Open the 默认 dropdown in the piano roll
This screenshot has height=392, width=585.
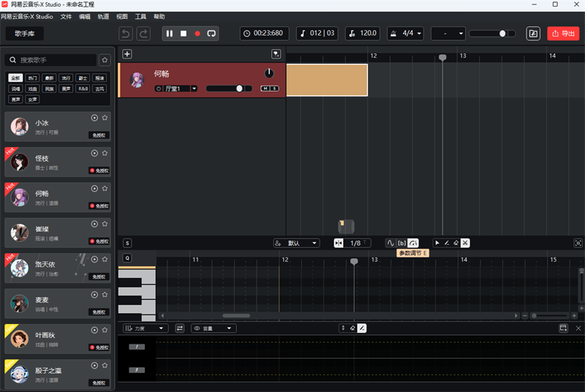296,243
